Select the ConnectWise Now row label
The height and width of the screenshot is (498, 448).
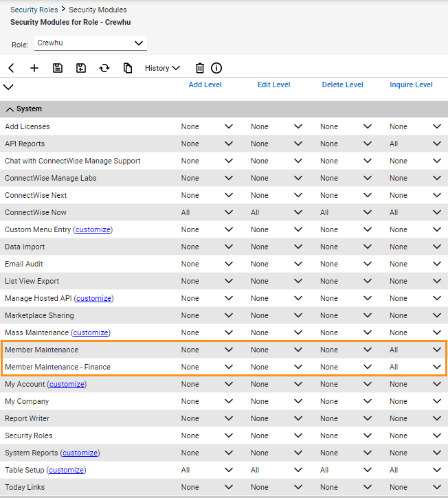(36, 212)
